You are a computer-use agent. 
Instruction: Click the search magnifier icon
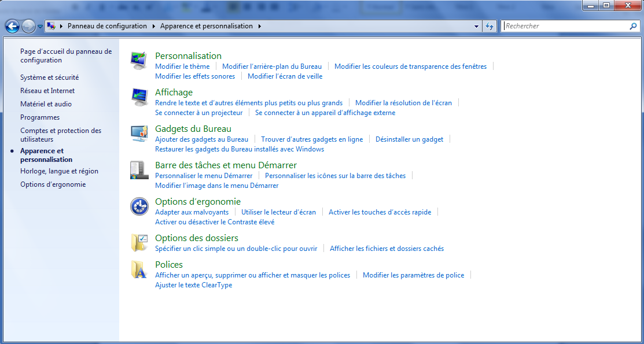(633, 26)
